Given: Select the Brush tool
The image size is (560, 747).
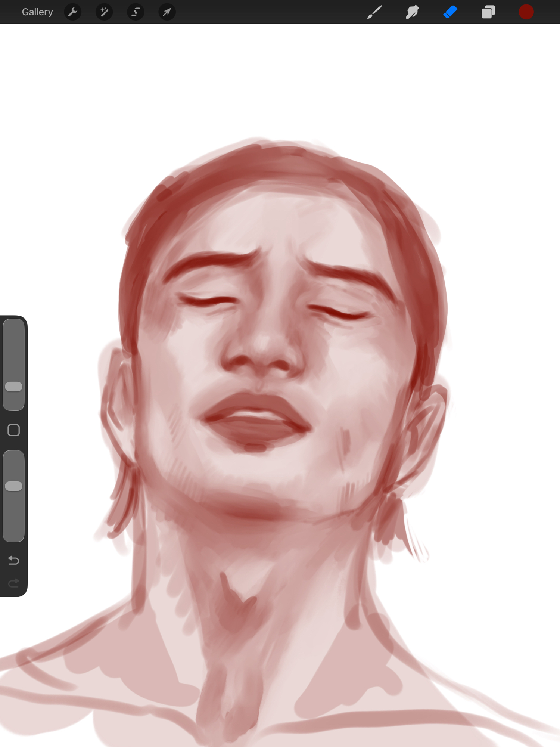Looking at the screenshot, I should point(374,12).
